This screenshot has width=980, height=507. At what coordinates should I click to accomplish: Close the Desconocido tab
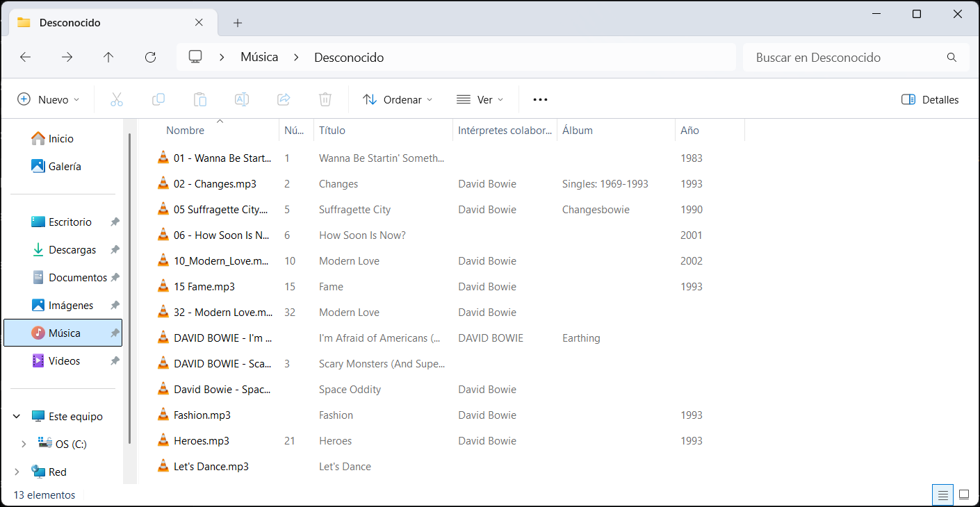pos(199,22)
